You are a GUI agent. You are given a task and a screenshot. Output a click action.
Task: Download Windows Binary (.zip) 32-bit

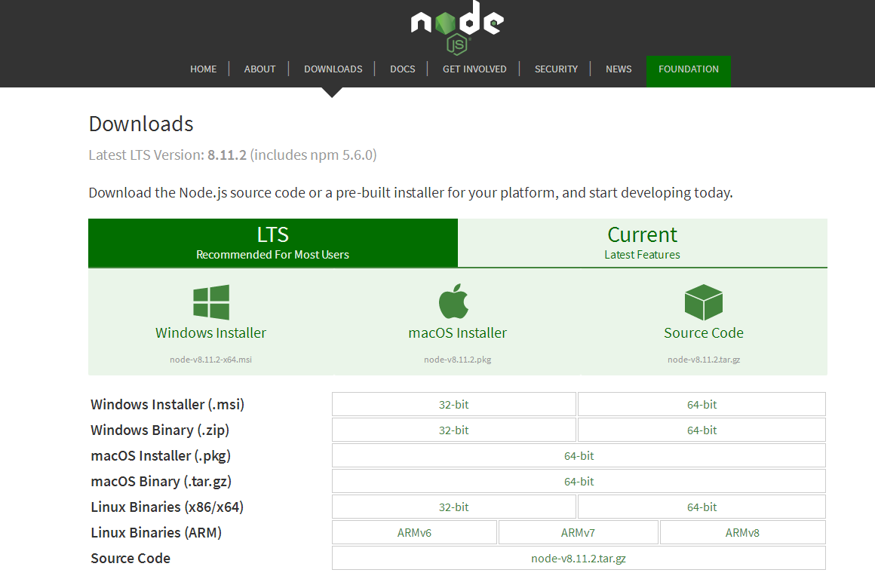453,430
